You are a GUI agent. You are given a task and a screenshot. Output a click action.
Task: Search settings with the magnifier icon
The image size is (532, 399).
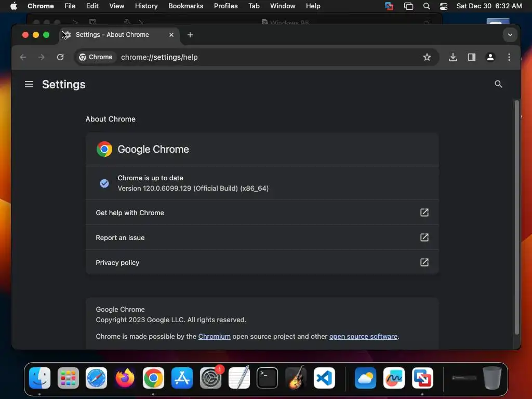(x=498, y=84)
